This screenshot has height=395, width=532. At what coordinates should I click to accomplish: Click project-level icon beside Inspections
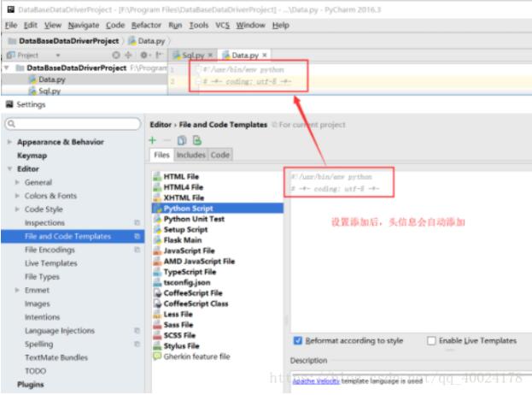pos(137,223)
